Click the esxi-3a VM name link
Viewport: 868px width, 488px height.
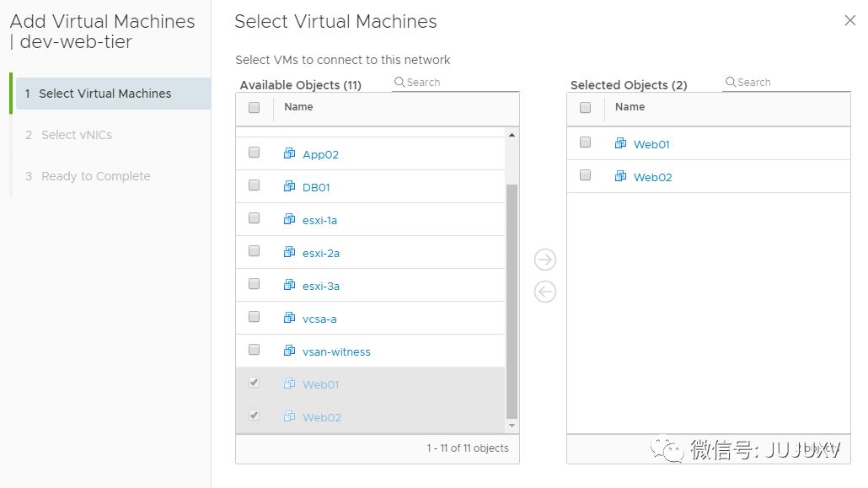pyautogui.click(x=321, y=286)
